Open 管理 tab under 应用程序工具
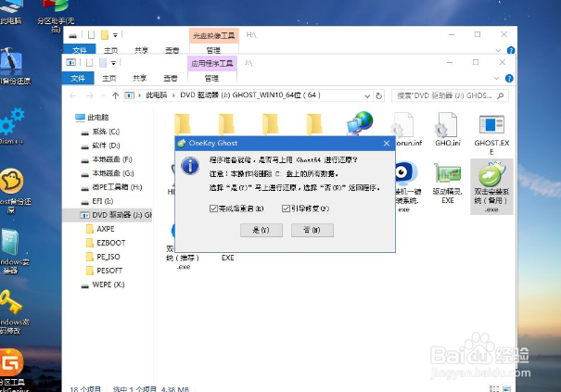Screen dimensions: 561x392 pos(211,78)
